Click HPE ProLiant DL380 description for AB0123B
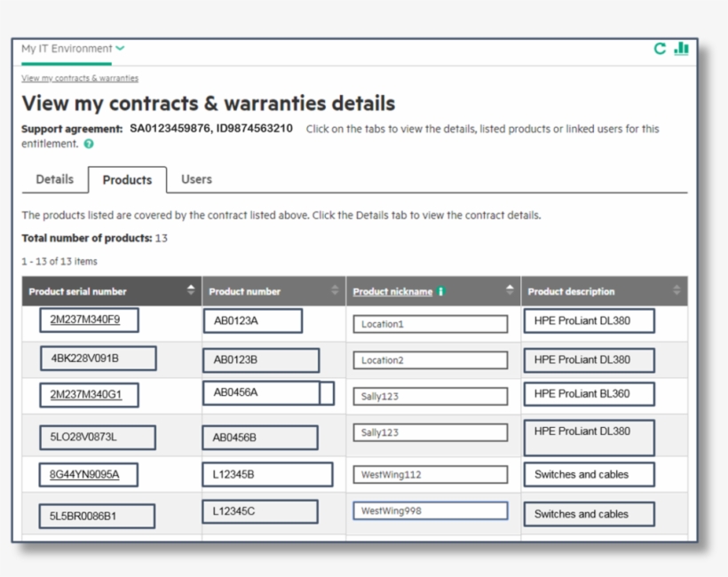The width and height of the screenshot is (728, 577). click(590, 360)
